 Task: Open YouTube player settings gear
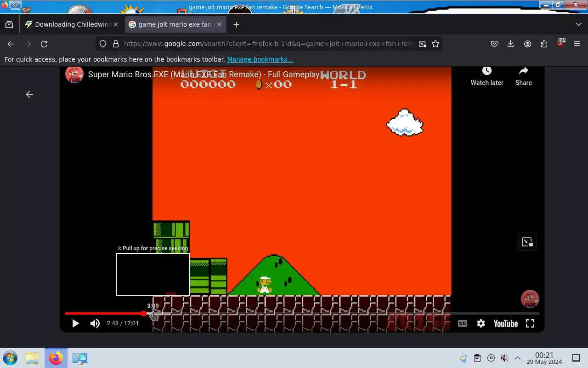pos(481,323)
